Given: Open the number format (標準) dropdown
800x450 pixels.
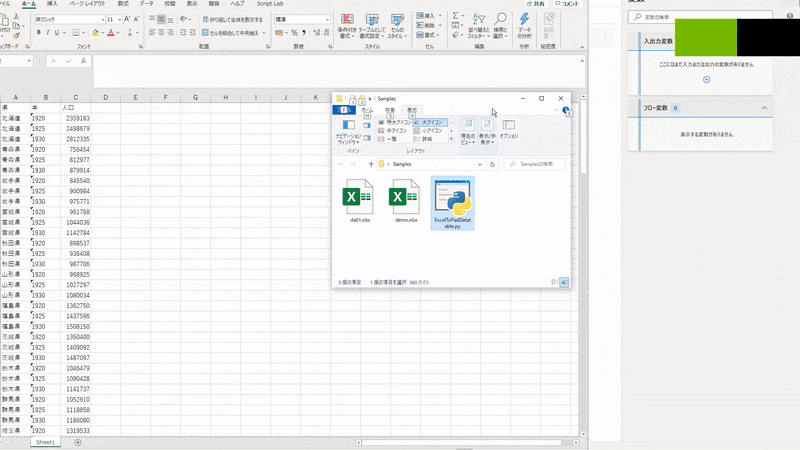Looking at the screenshot, I should (327, 19).
